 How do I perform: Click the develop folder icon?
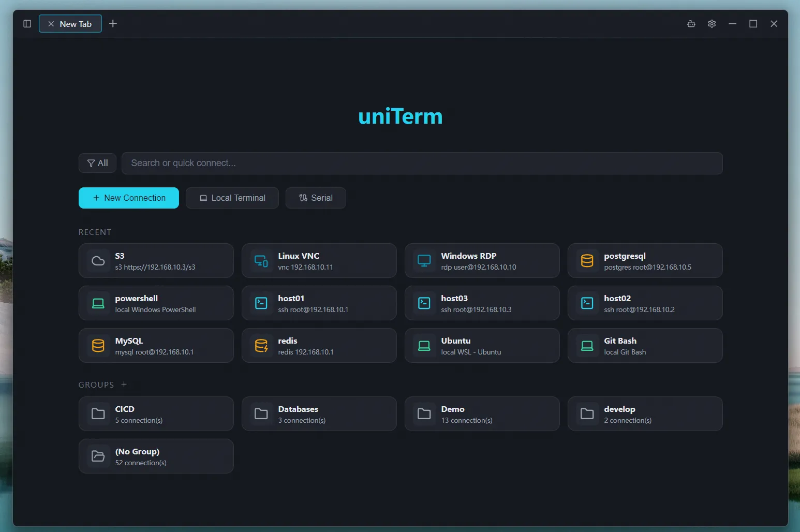point(587,414)
